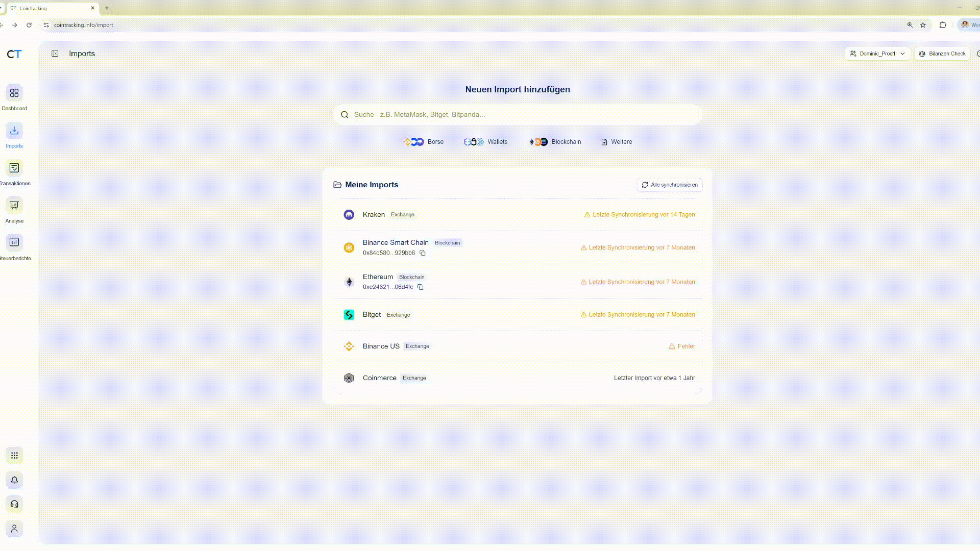Click the 0x84d580...929bb6 address text
The height and width of the screenshot is (551, 980).
(x=389, y=253)
